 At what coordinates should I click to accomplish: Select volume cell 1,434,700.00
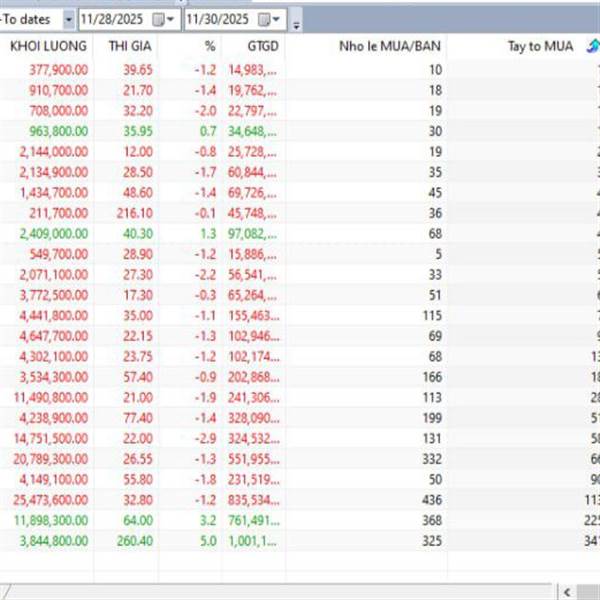[54, 193]
